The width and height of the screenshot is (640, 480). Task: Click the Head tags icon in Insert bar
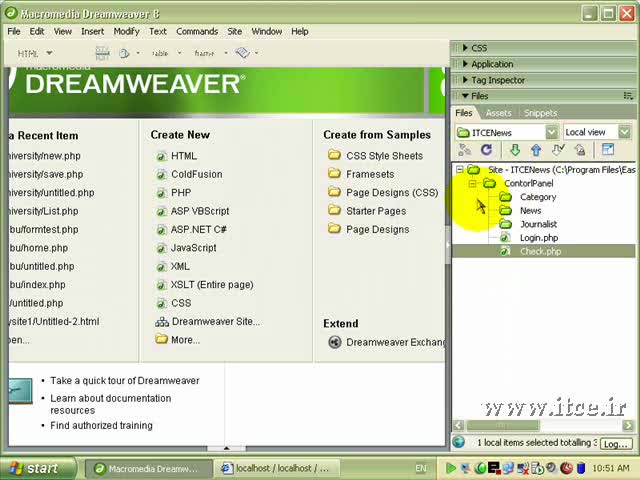point(124,53)
